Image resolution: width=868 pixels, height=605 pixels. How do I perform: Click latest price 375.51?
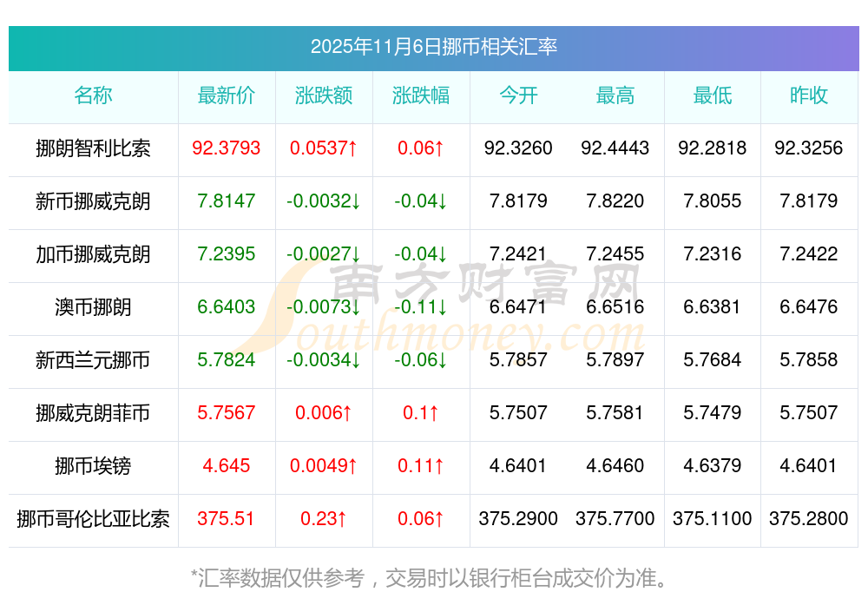tap(226, 519)
